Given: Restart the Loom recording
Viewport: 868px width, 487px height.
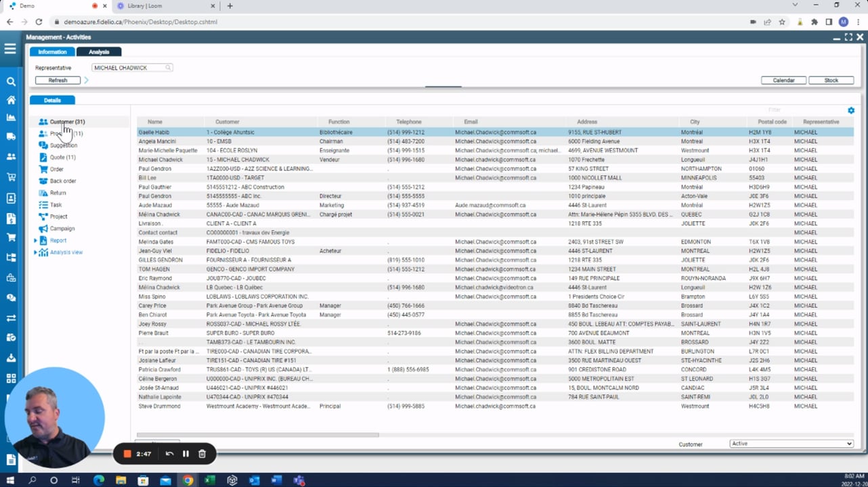Looking at the screenshot, I should pos(169,454).
